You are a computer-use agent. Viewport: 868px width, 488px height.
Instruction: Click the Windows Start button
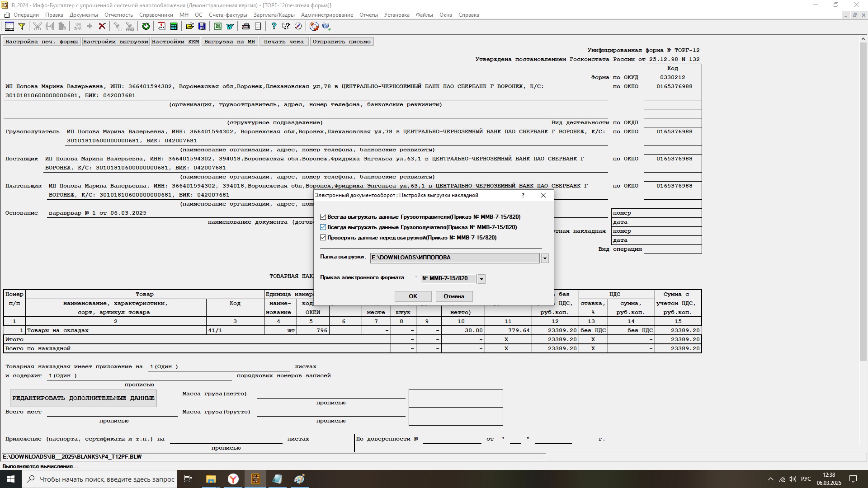pyautogui.click(x=11, y=479)
